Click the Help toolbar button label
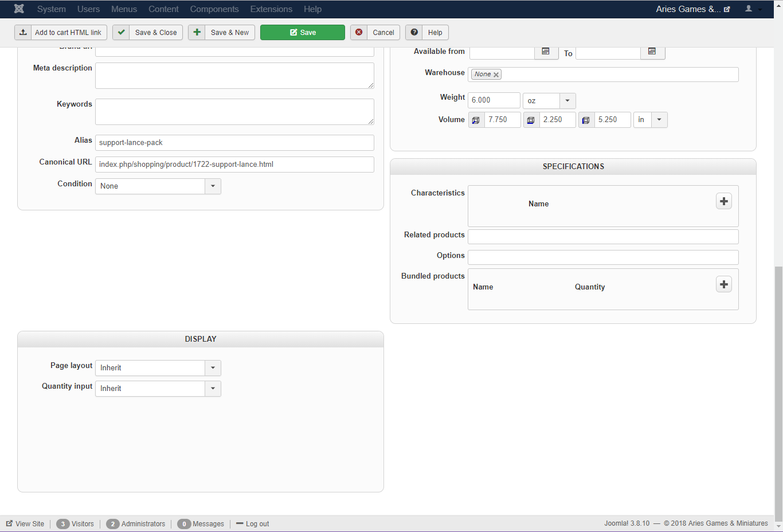This screenshot has height=532, width=783. 435,33
